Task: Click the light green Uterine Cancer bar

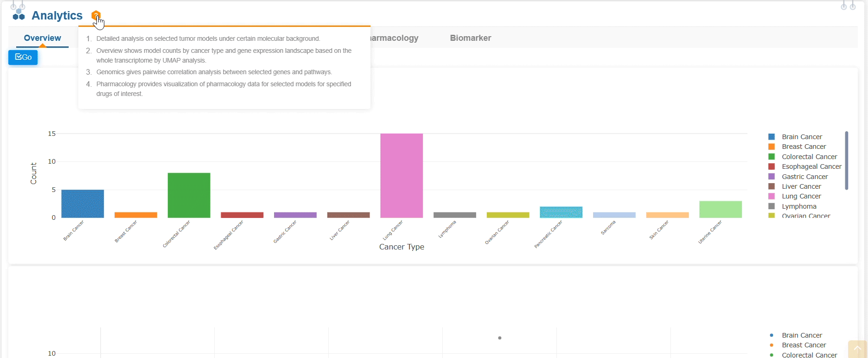Action: tap(720, 209)
